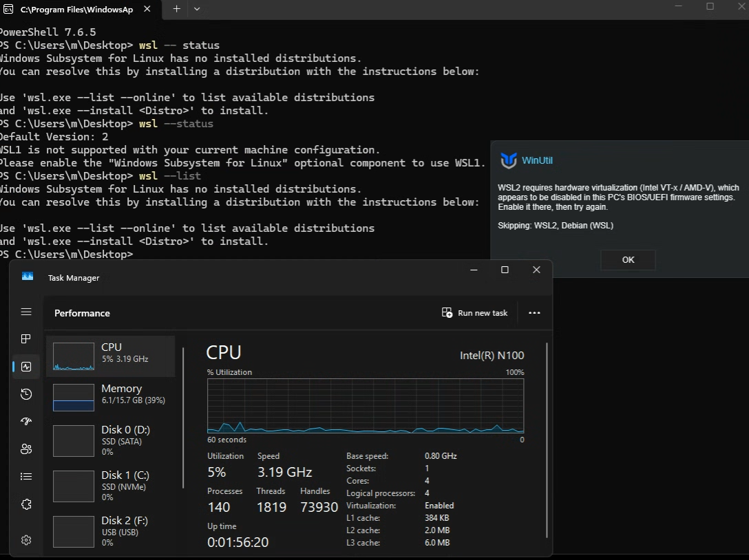The height and width of the screenshot is (560, 749).
Task: Select the CPU performance graph entry
Action: point(111,356)
